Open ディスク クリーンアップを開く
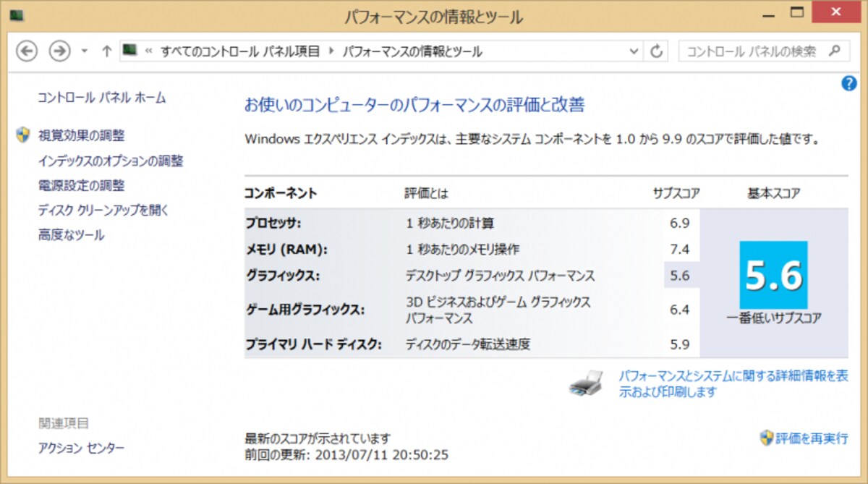 [103, 211]
